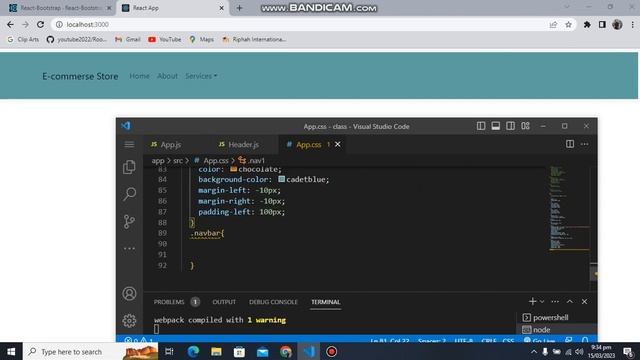Click src breadcrumb in editor path
The height and width of the screenshot is (360, 640).
coord(178,160)
